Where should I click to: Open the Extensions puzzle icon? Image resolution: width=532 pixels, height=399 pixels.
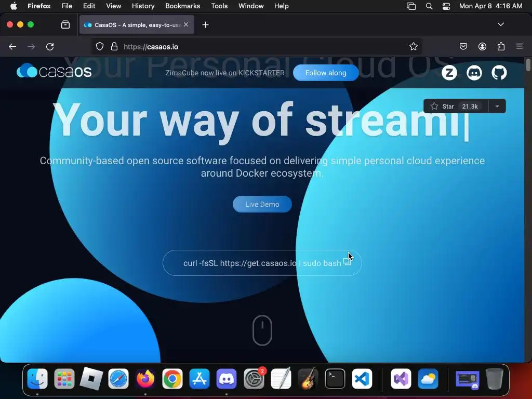(x=501, y=46)
